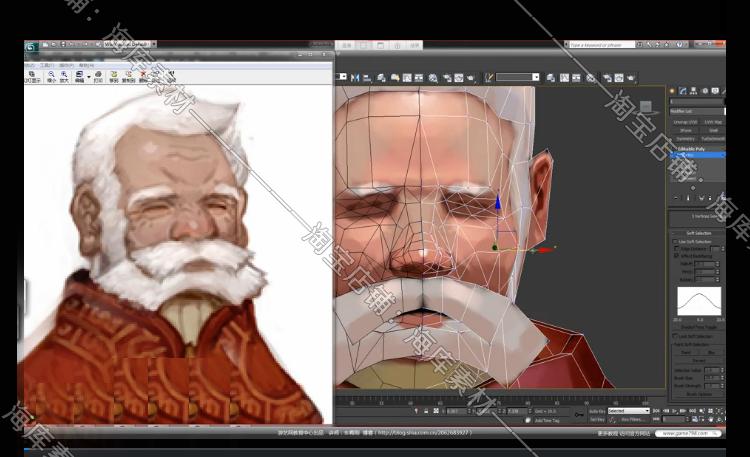Click the Paint button in Paint Soft Selection

(x=685, y=352)
